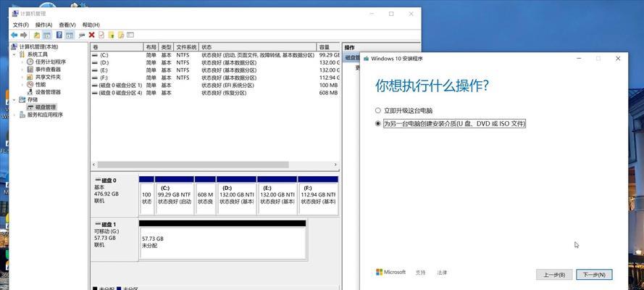Open the 法律 link in setup window

(x=441, y=273)
